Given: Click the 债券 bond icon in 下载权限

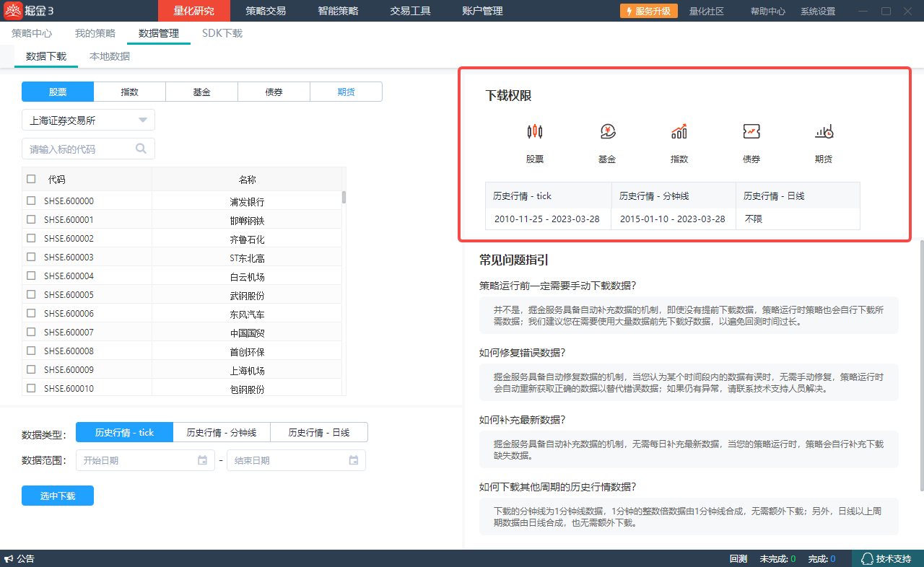Looking at the screenshot, I should pos(751,131).
